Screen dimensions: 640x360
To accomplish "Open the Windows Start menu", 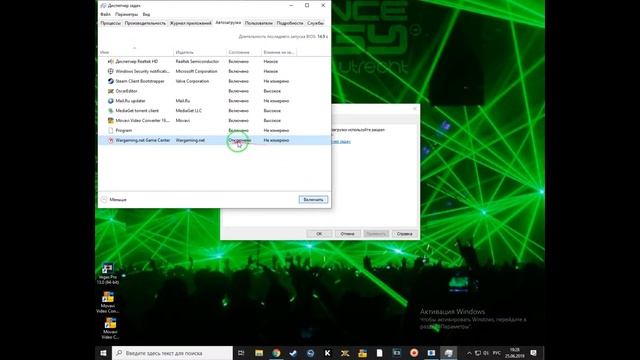I will 103,353.
